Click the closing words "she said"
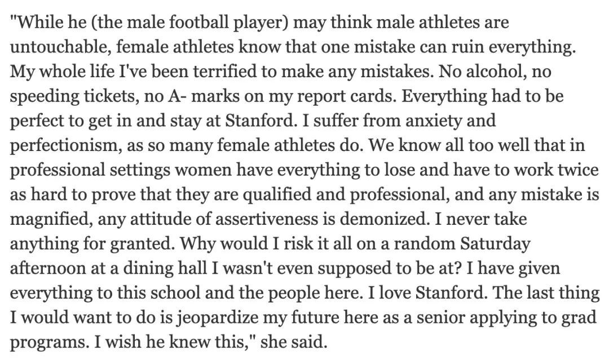Screen dimensions: 609x364 point(292,342)
